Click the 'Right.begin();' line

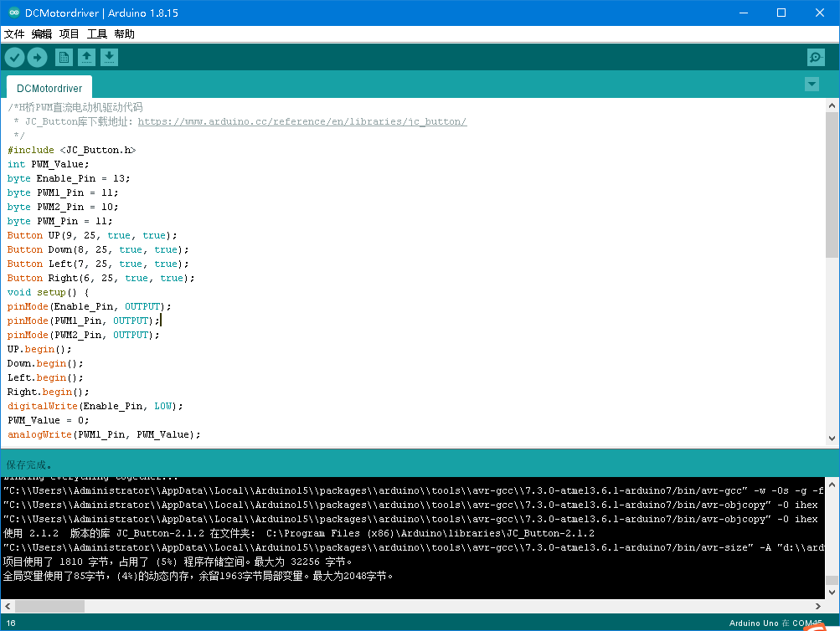coord(49,392)
